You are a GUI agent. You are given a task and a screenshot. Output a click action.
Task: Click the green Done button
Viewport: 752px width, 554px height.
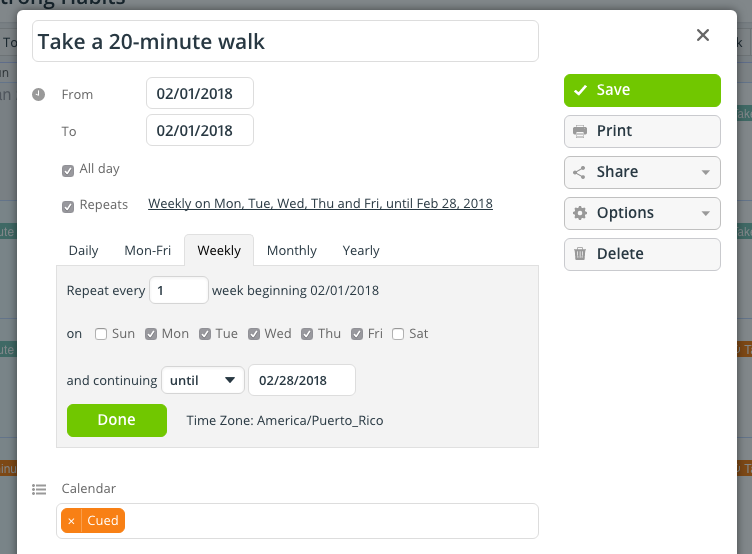[x=117, y=420]
